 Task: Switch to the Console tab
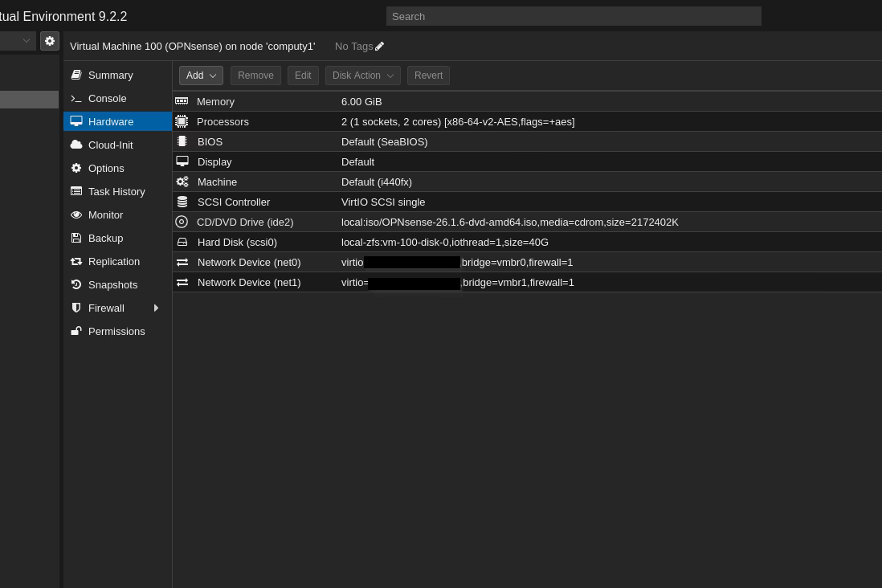coord(117,99)
